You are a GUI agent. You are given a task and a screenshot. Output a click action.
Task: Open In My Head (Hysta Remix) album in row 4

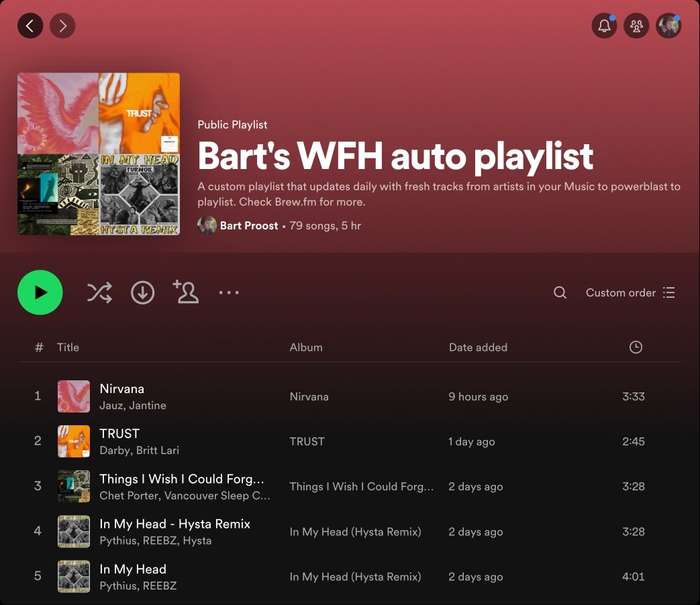[355, 532]
